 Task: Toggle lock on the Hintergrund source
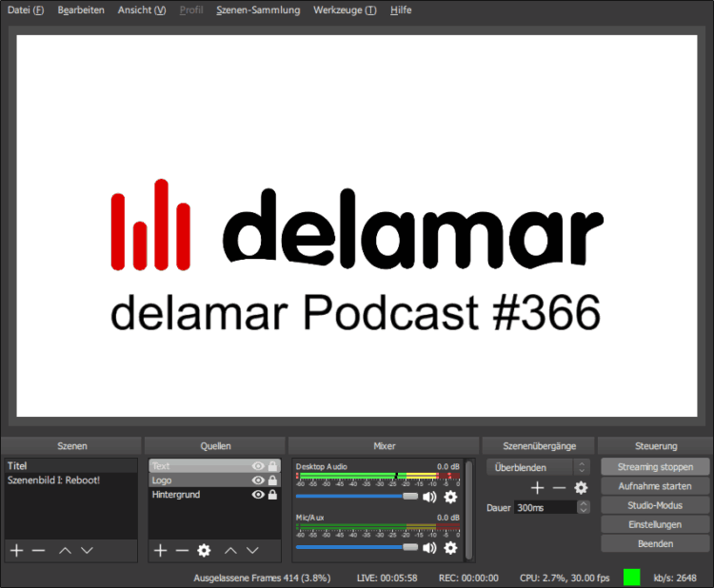coord(273,495)
